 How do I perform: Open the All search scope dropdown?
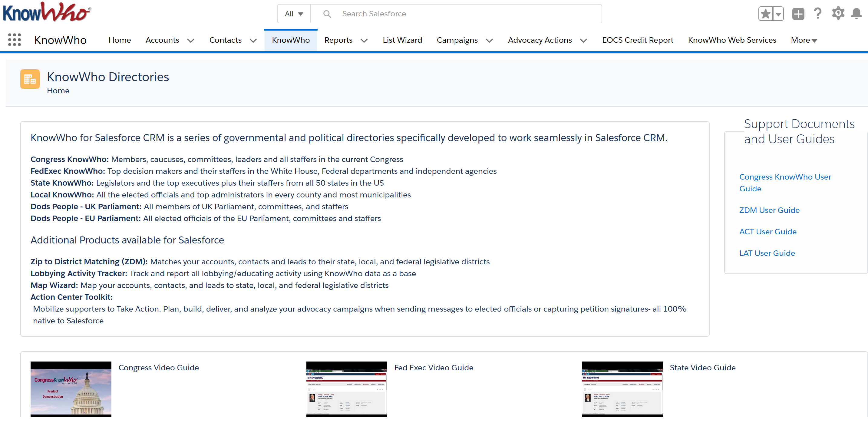click(x=293, y=14)
